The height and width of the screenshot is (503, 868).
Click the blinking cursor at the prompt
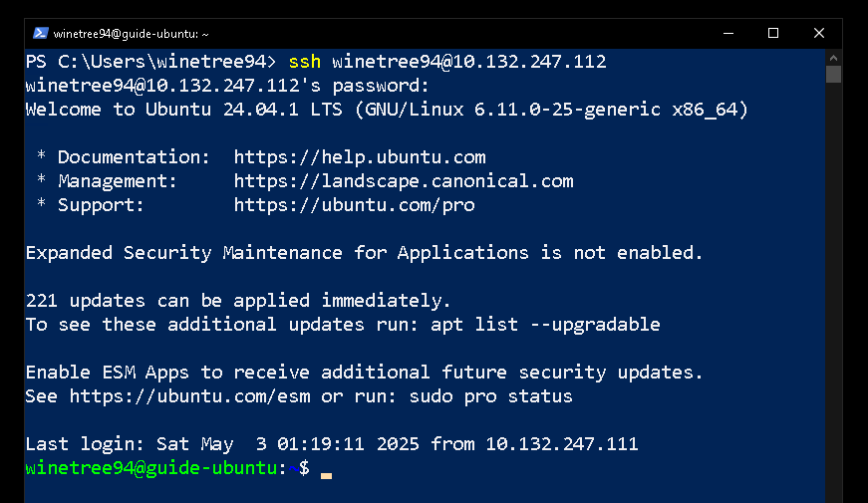326,475
